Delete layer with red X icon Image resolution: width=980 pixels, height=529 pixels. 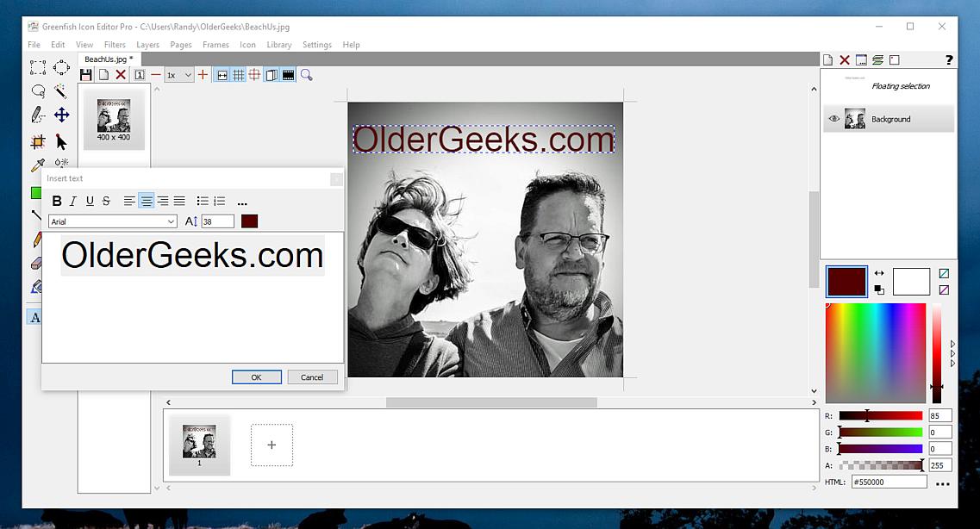pos(845,60)
